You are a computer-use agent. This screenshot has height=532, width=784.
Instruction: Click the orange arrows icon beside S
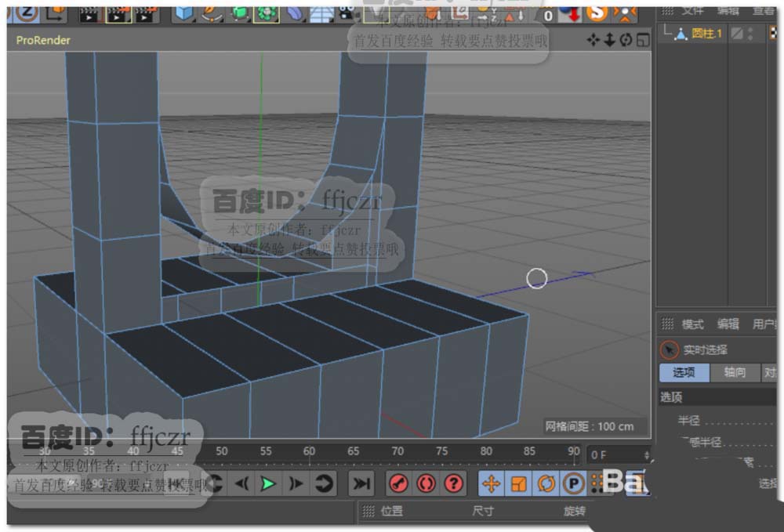[x=625, y=13]
